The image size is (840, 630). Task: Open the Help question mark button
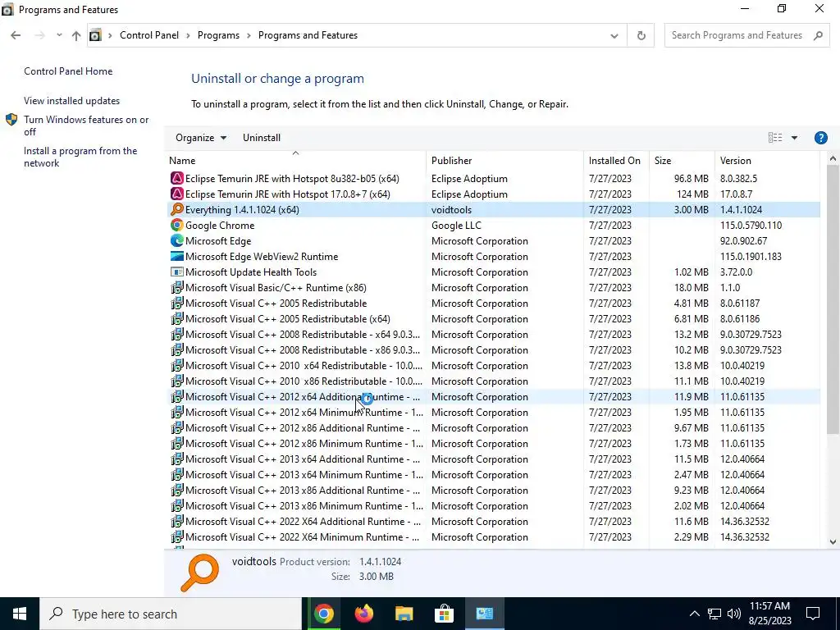[x=820, y=138]
